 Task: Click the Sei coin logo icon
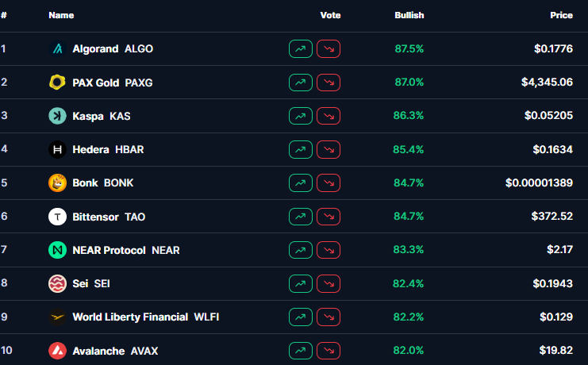click(57, 283)
